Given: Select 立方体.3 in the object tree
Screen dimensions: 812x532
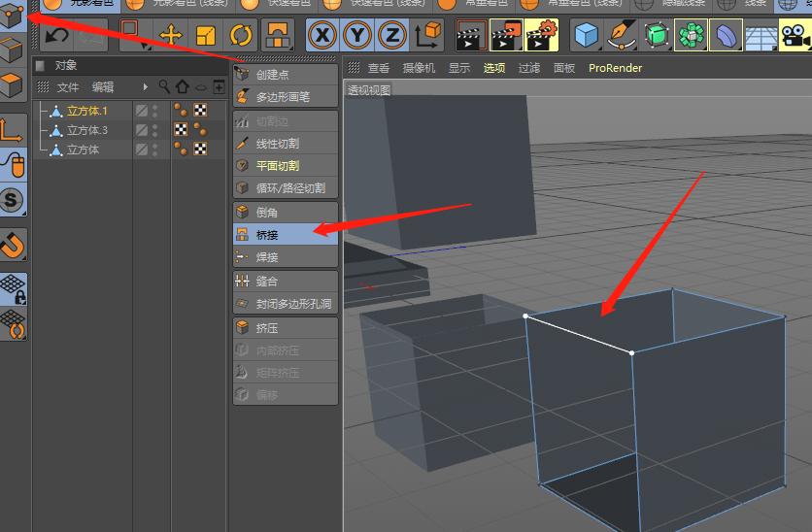Looking at the screenshot, I should [x=86, y=130].
